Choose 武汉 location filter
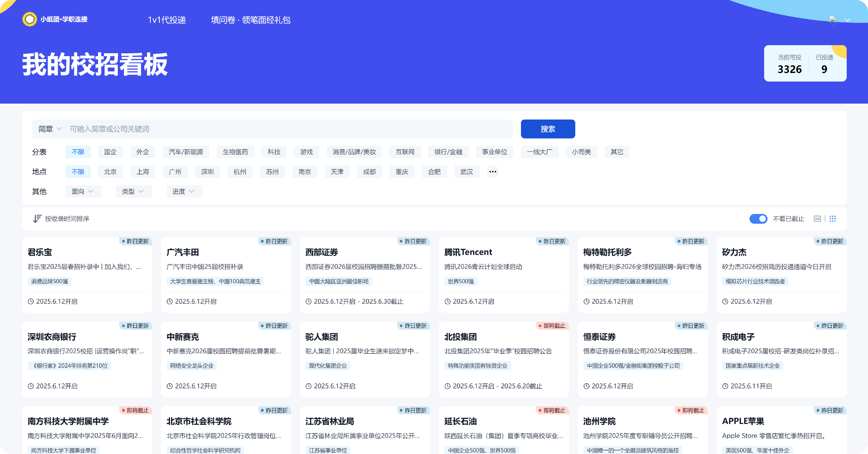 click(466, 172)
